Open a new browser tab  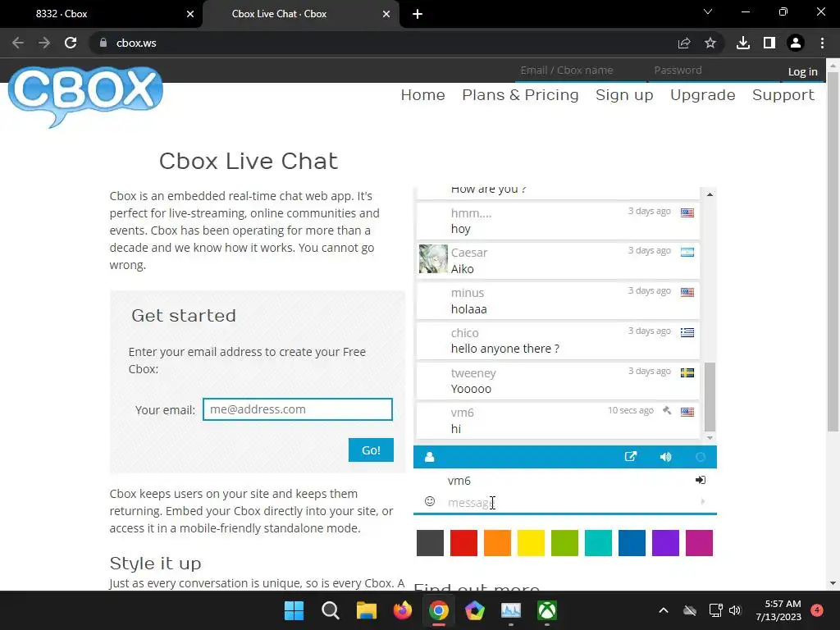pos(418,14)
